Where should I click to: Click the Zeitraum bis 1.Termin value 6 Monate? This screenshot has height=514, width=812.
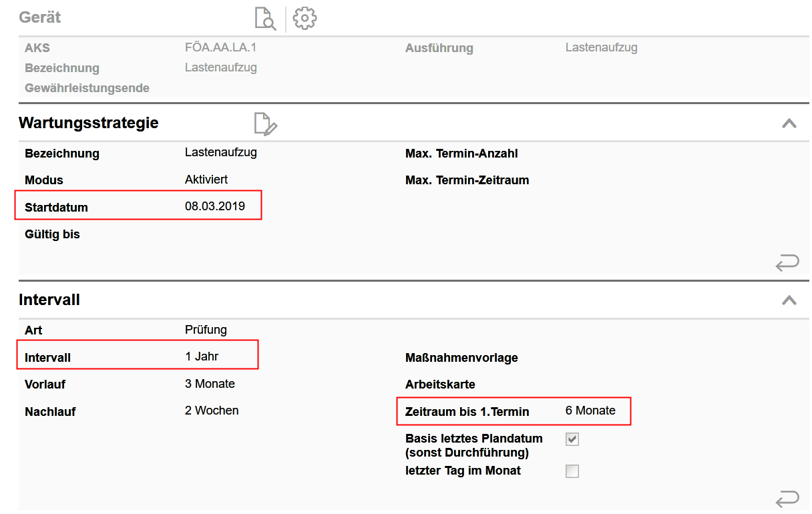(x=590, y=411)
